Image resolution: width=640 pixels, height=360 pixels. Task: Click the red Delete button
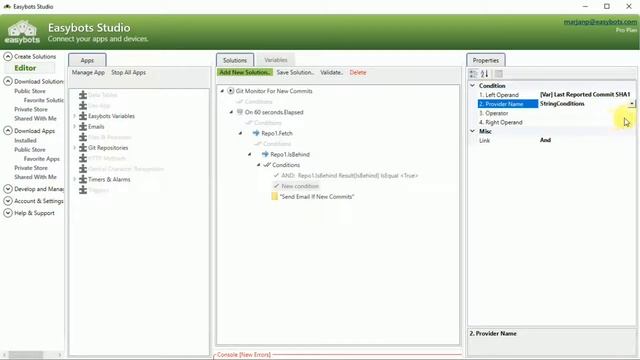pyautogui.click(x=358, y=72)
